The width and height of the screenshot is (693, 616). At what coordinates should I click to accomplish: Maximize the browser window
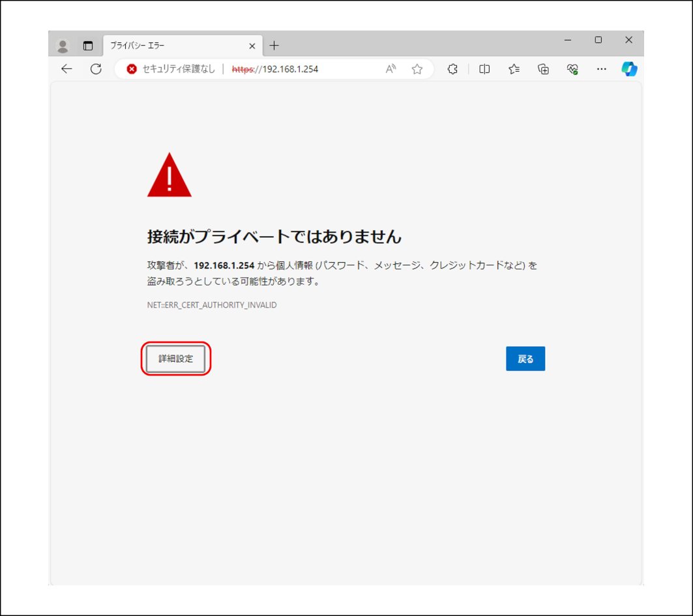point(598,40)
